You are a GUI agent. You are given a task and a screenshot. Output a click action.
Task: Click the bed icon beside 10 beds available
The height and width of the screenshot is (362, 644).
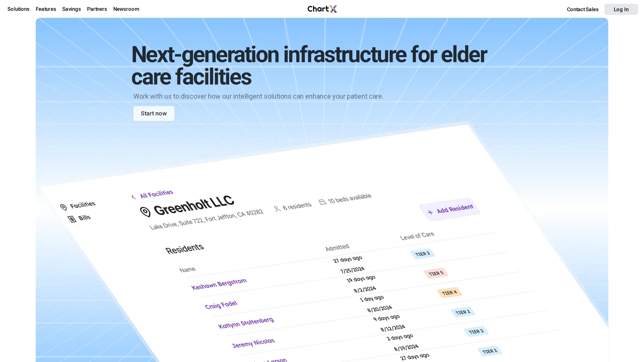(x=322, y=202)
